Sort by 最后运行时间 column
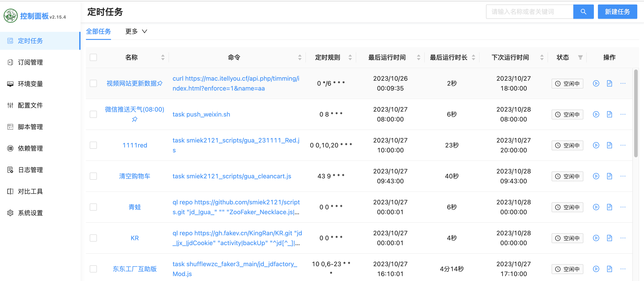The height and width of the screenshot is (281, 644). (418, 57)
